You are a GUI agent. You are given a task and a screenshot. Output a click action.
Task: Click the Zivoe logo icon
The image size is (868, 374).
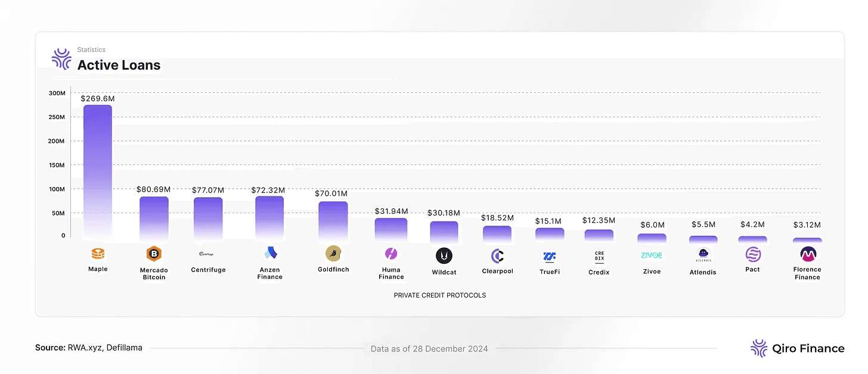click(652, 255)
